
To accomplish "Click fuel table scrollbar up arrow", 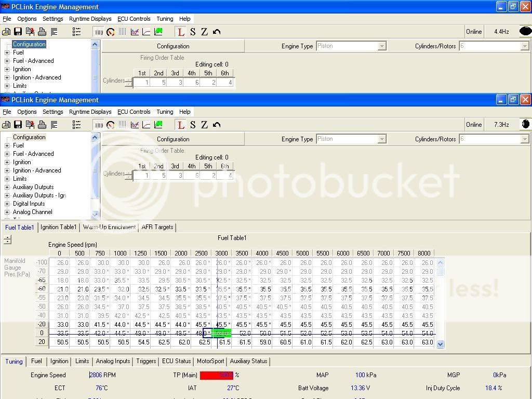I will (x=441, y=262).
